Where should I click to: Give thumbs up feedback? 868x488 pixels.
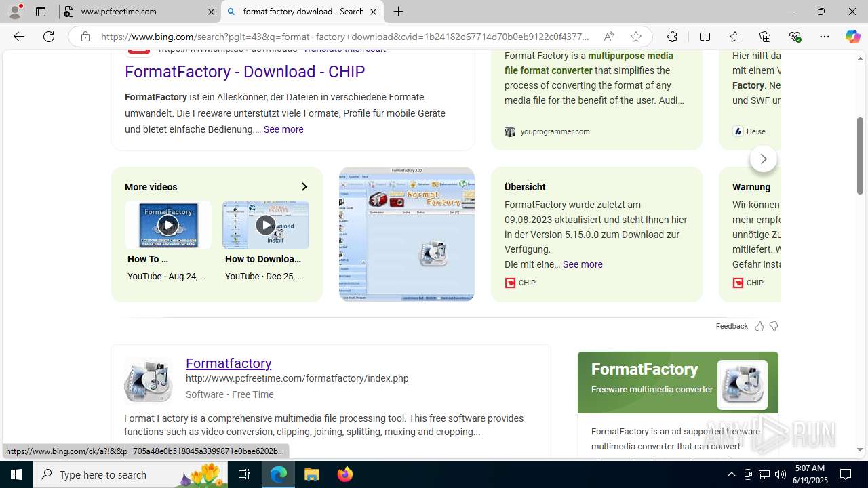click(x=759, y=327)
